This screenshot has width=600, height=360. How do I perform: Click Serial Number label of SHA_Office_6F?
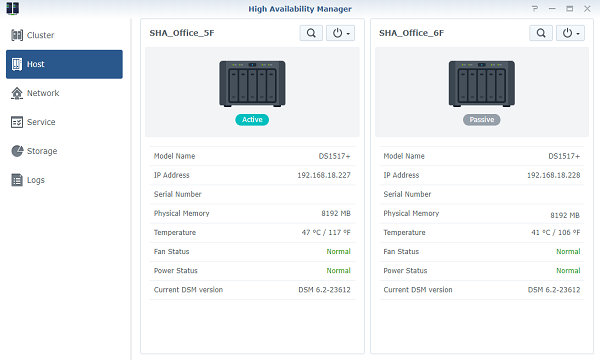pos(407,194)
